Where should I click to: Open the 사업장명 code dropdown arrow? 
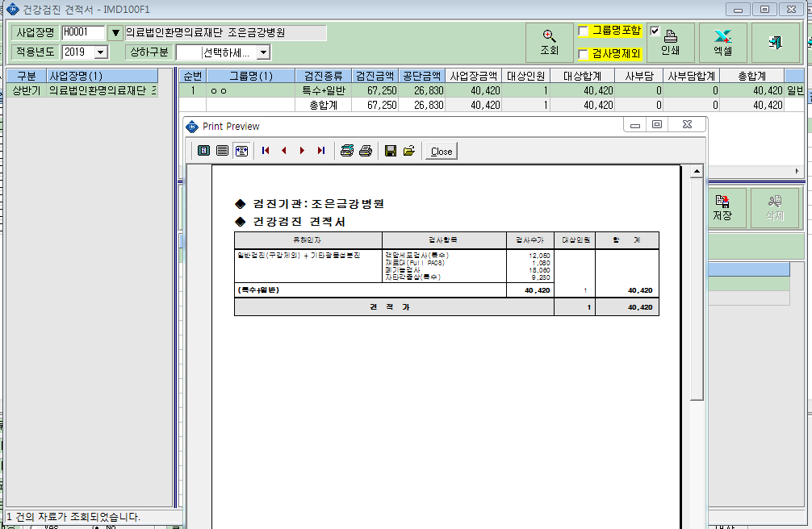pos(115,33)
